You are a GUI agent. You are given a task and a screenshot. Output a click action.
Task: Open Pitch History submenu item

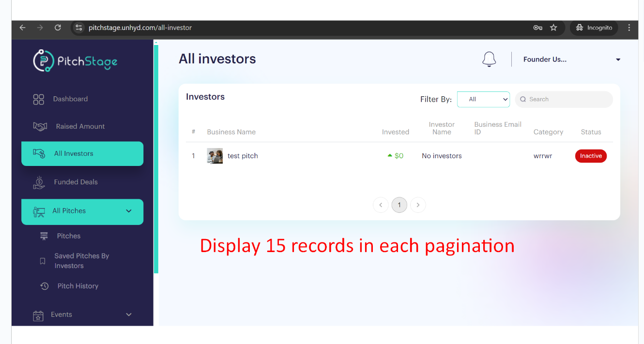coord(78,286)
